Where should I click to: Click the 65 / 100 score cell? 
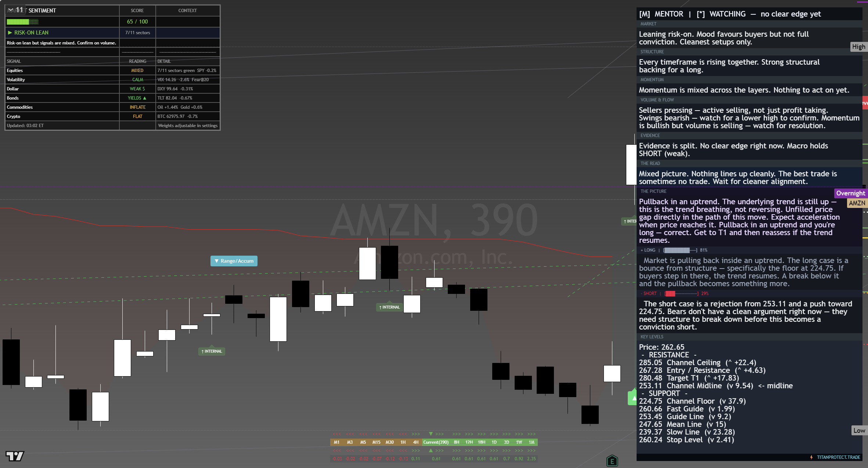point(137,22)
